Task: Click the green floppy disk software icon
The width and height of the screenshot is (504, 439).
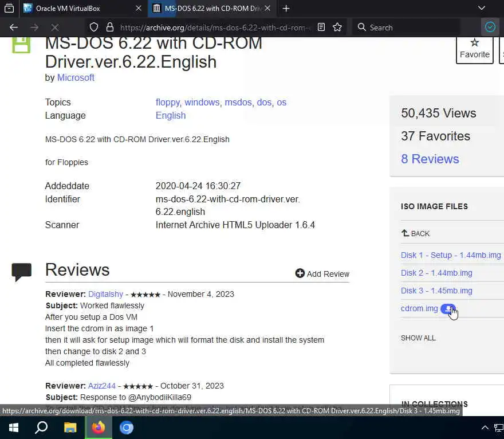Action: (21, 45)
